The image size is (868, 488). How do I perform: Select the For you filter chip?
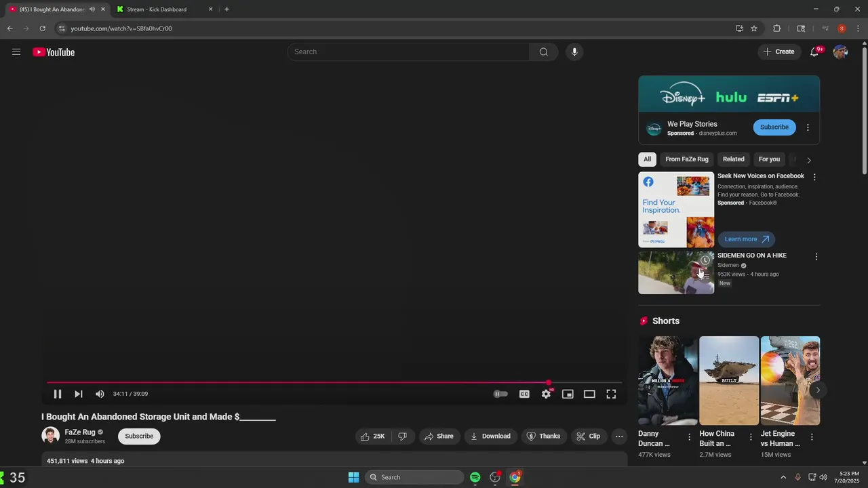click(769, 159)
